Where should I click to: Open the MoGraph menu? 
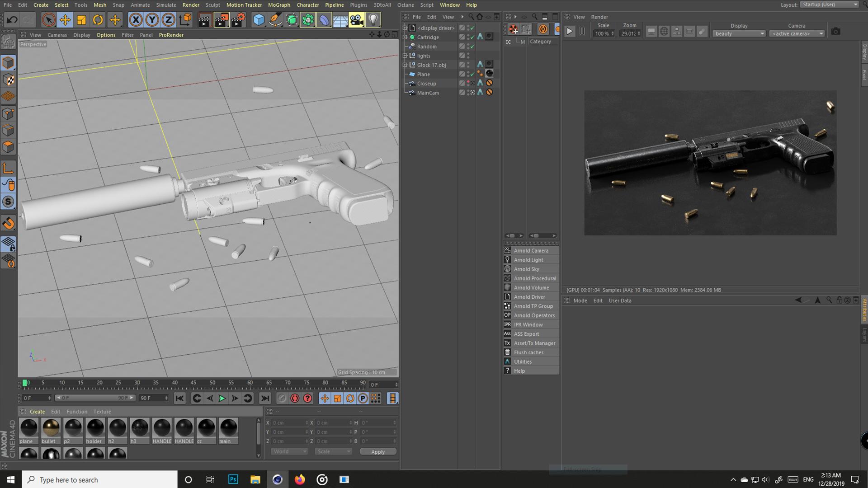pyautogui.click(x=279, y=5)
